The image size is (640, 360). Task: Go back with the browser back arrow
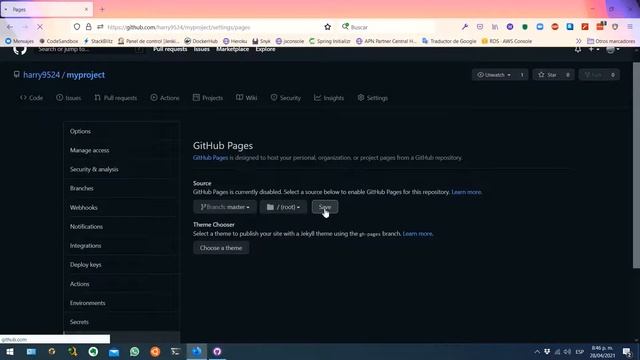pos(10,27)
